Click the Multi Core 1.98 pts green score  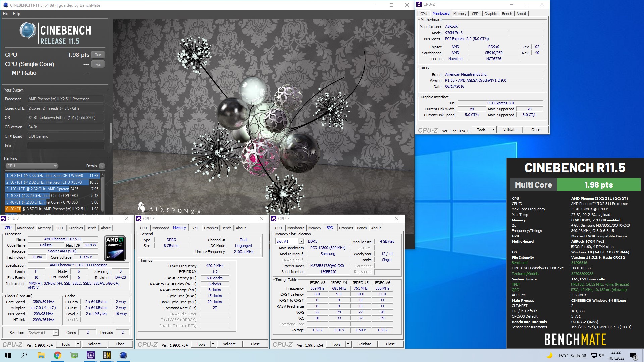(599, 185)
